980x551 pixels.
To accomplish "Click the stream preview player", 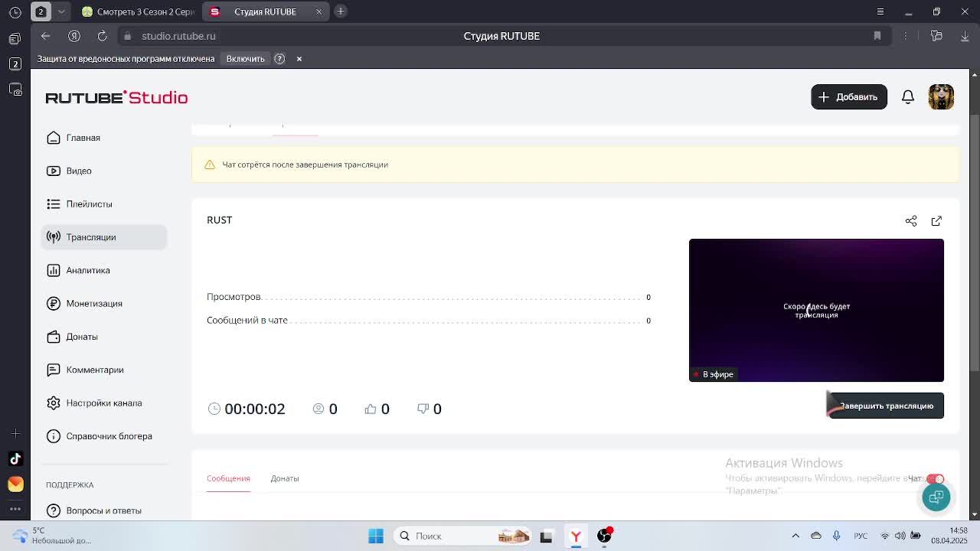I will [816, 310].
